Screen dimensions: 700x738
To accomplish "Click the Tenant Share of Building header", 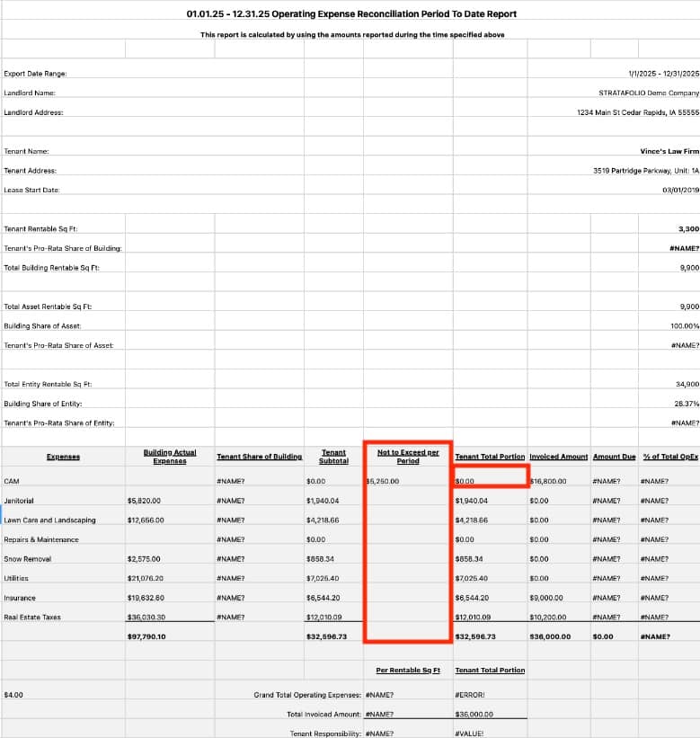I will coord(259,457).
